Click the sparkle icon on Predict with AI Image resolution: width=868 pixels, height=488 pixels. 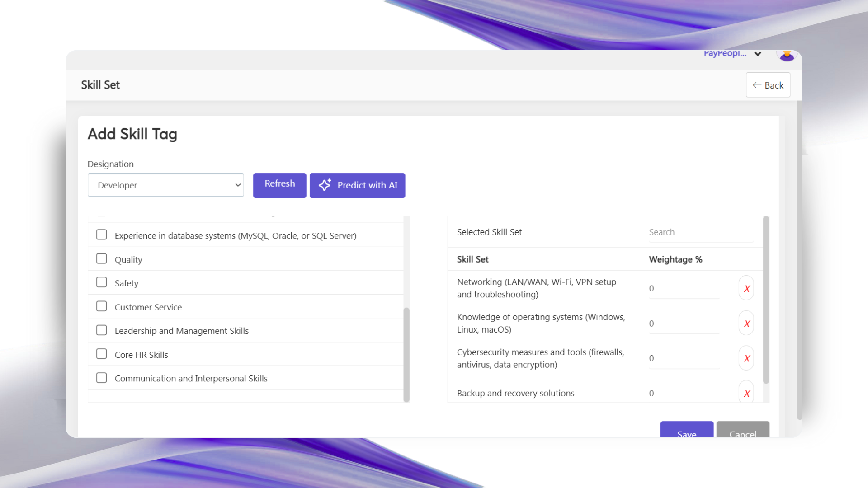325,185
